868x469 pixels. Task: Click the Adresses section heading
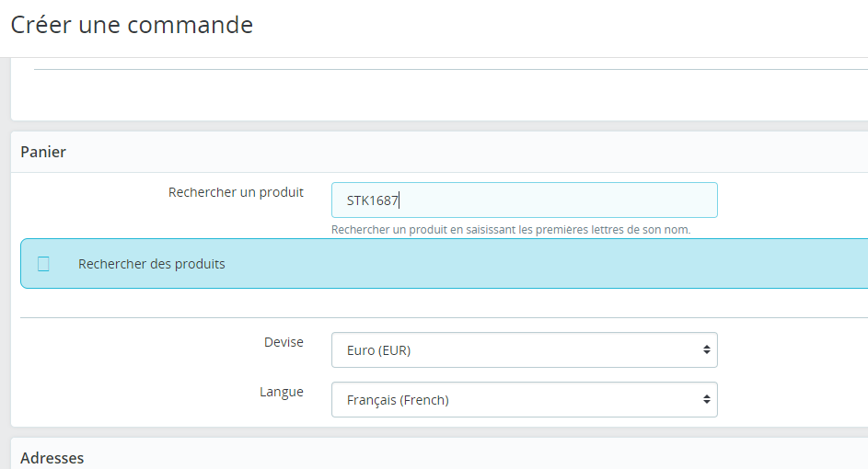click(x=52, y=458)
